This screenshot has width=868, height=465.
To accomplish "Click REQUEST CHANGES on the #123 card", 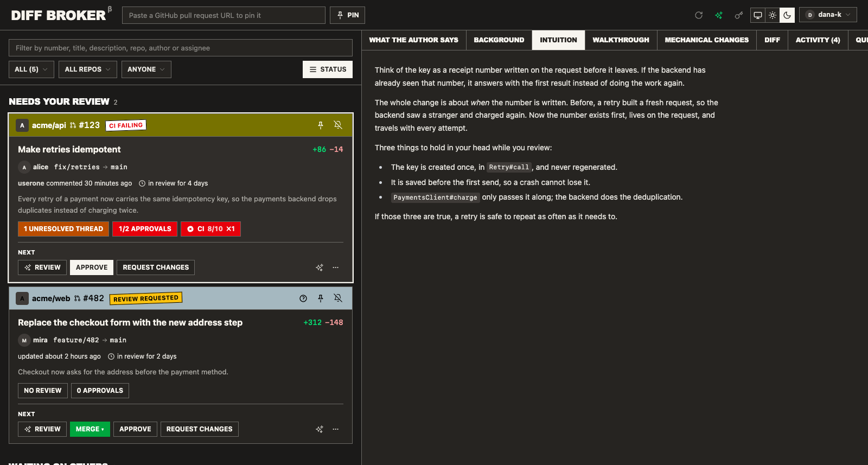I will pyautogui.click(x=156, y=267).
